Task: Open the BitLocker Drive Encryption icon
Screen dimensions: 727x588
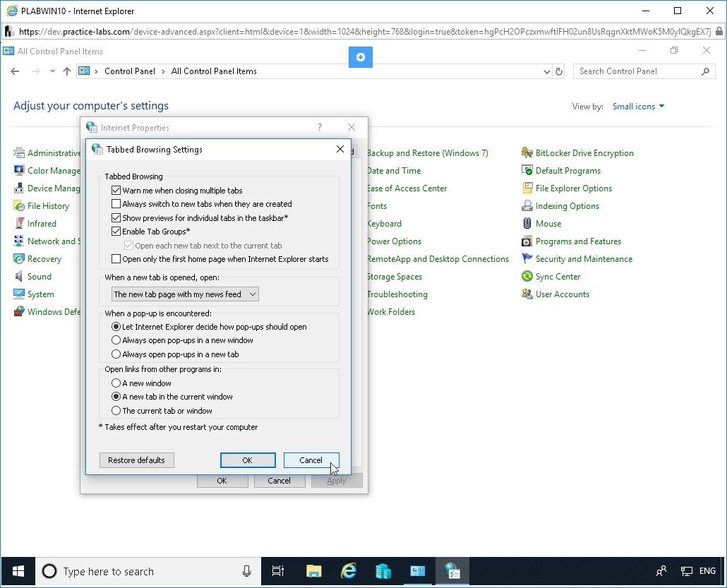Action: coord(527,152)
